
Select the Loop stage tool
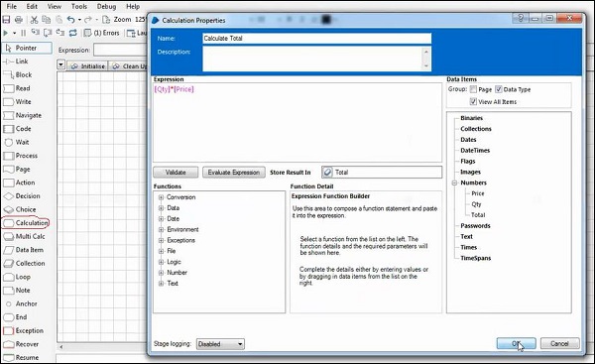point(17,277)
